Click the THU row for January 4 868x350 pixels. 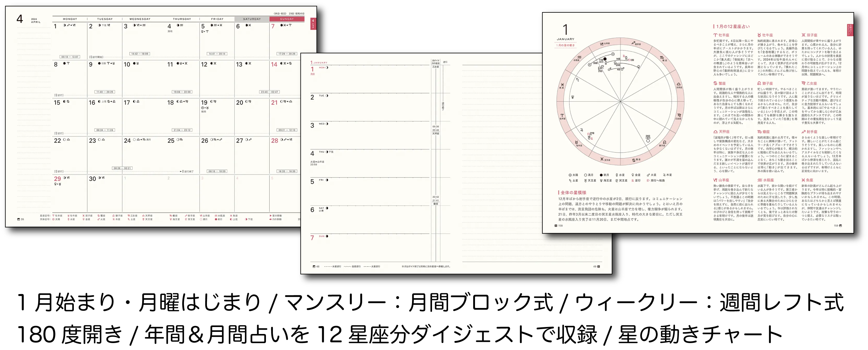tap(369, 163)
